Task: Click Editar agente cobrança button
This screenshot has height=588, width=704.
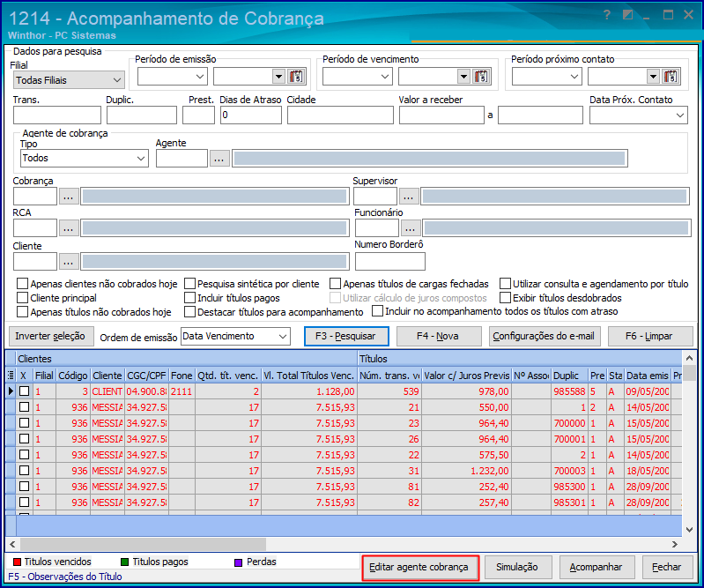Action: (x=420, y=568)
